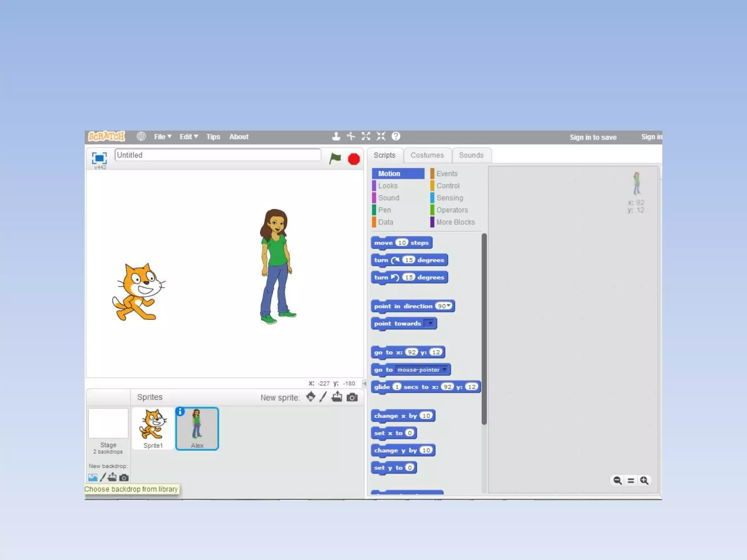The height and width of the screenshot is (560, 747).
Task: Select the Delete scissors tool
Action: point(351,136)
